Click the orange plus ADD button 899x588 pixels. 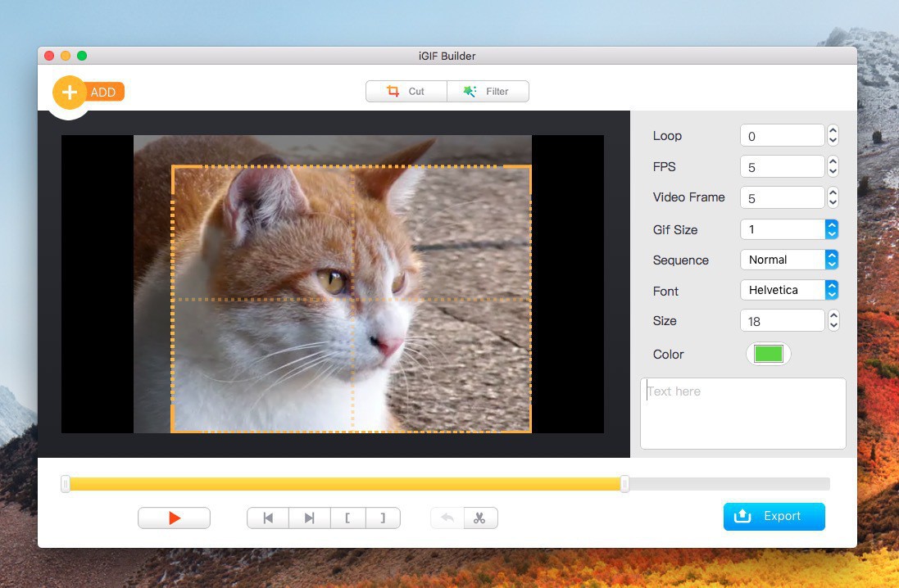(70, 93)
